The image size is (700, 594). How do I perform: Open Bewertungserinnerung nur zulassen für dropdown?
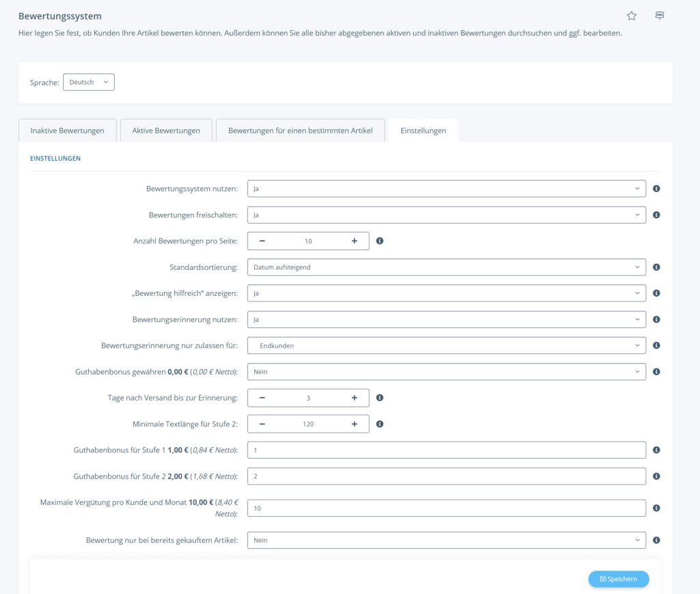click(446, 346)
